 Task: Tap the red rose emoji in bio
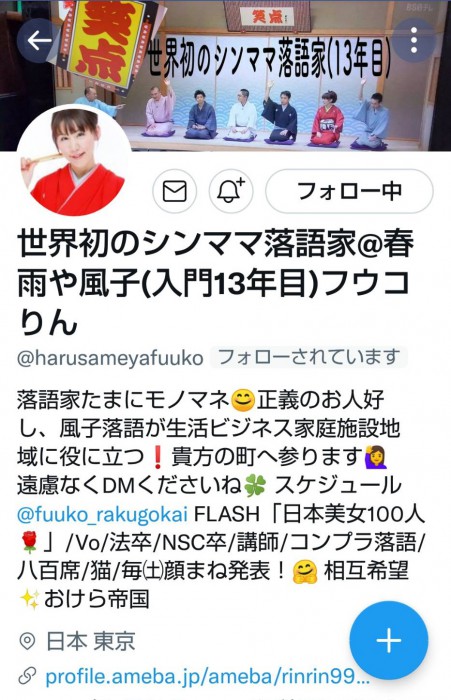(x=30, y=543)
